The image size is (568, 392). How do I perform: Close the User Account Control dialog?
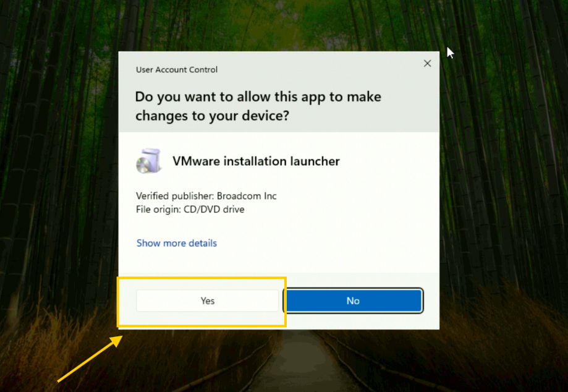[428, 64]
